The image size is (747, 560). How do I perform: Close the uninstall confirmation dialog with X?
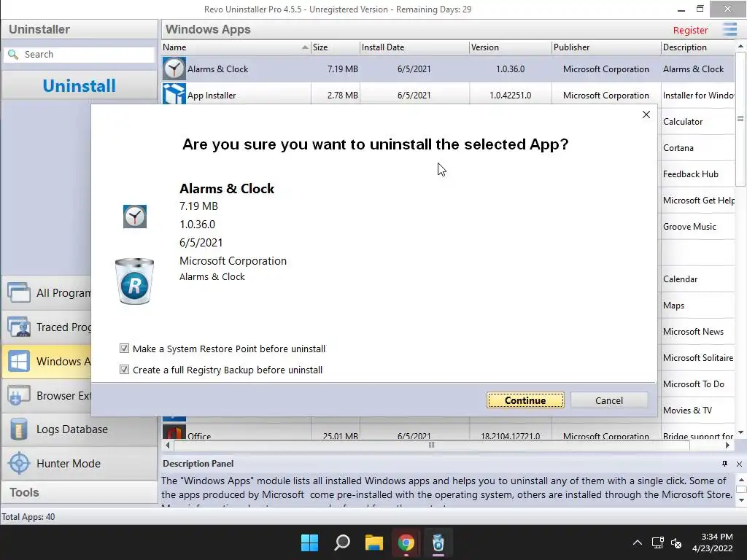[646, 114]
